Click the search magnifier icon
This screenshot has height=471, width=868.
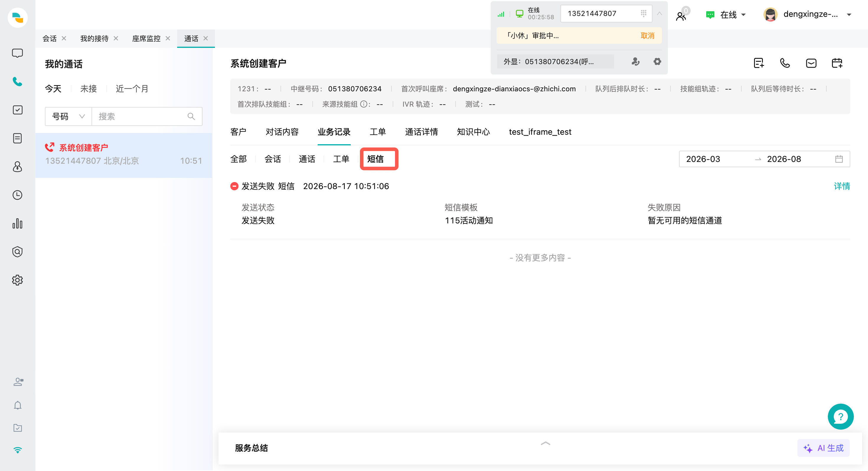tap(191, 116)
